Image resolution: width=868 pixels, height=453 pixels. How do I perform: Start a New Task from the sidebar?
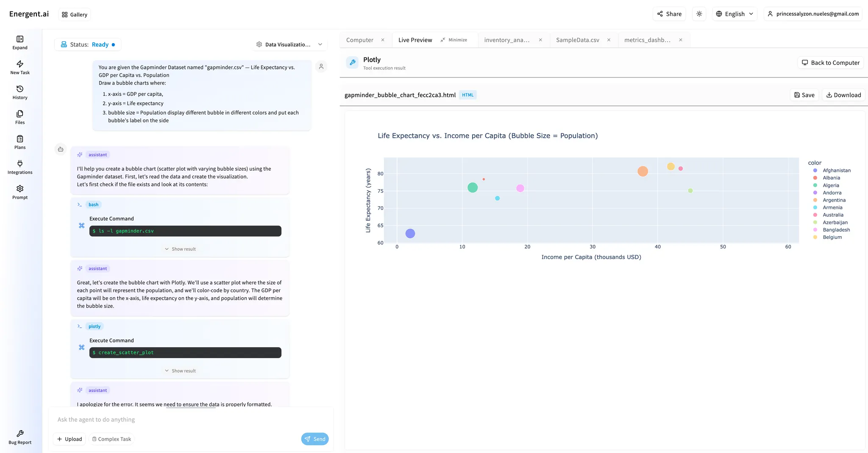click(19, 67)
